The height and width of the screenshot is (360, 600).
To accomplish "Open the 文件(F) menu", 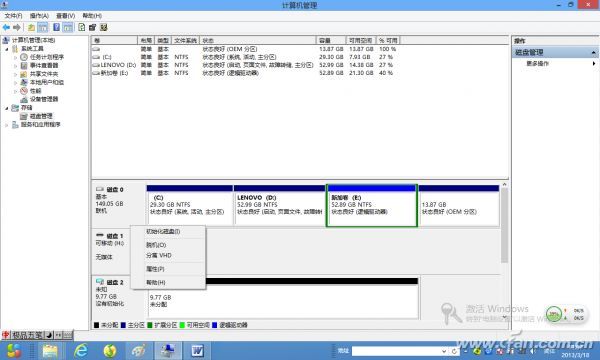I will point(13,16).
